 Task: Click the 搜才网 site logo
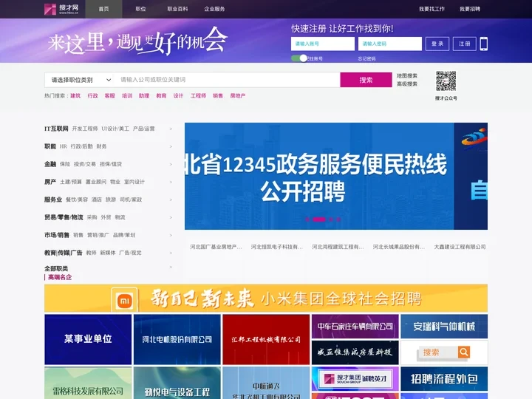tap(61, 9)
